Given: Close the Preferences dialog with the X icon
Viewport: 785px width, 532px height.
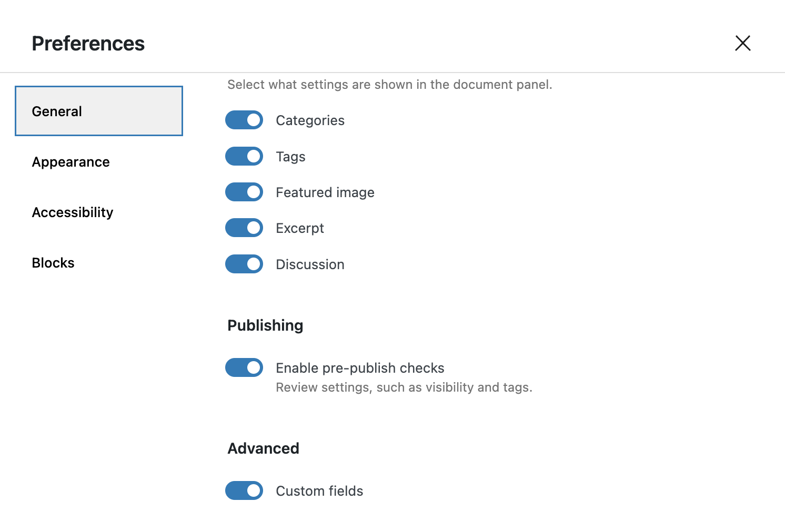Looking at the screenshot, I should click(x=742, y=43).
